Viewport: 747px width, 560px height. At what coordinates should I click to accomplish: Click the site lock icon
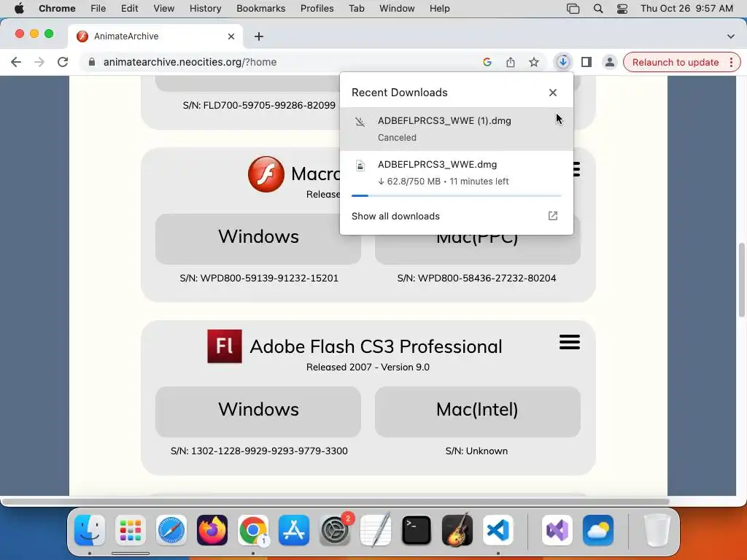tap(92, 62)
